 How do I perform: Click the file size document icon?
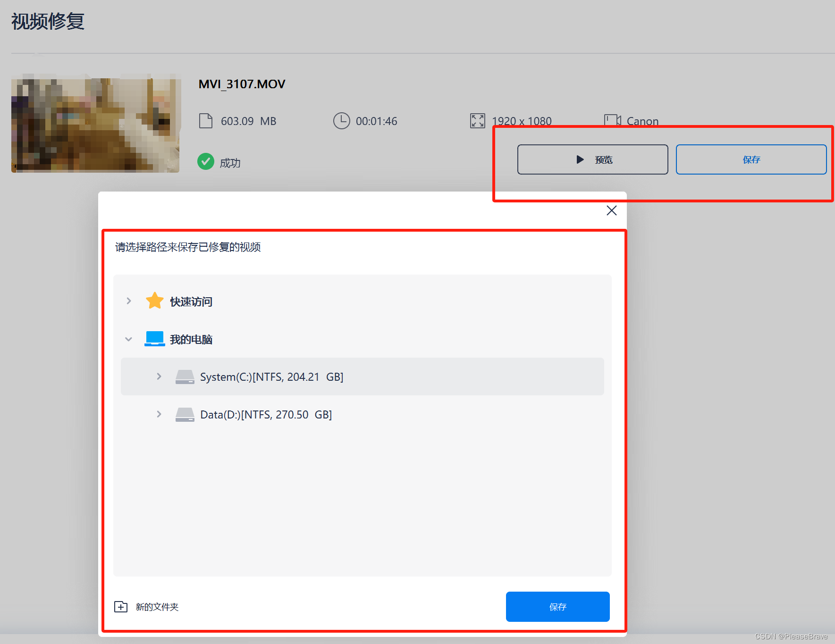(206, 121)
